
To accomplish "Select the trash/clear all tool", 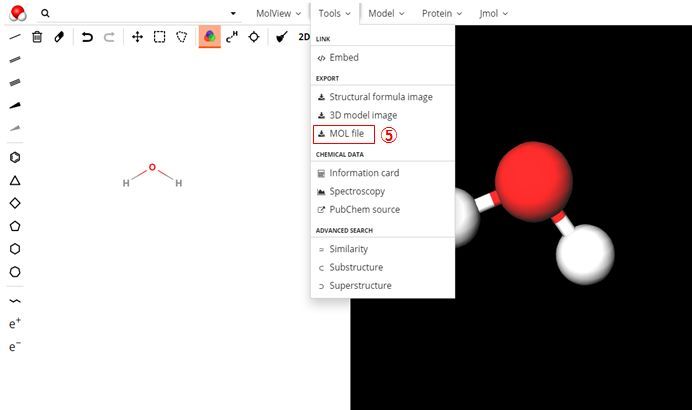I will [37, 37].
